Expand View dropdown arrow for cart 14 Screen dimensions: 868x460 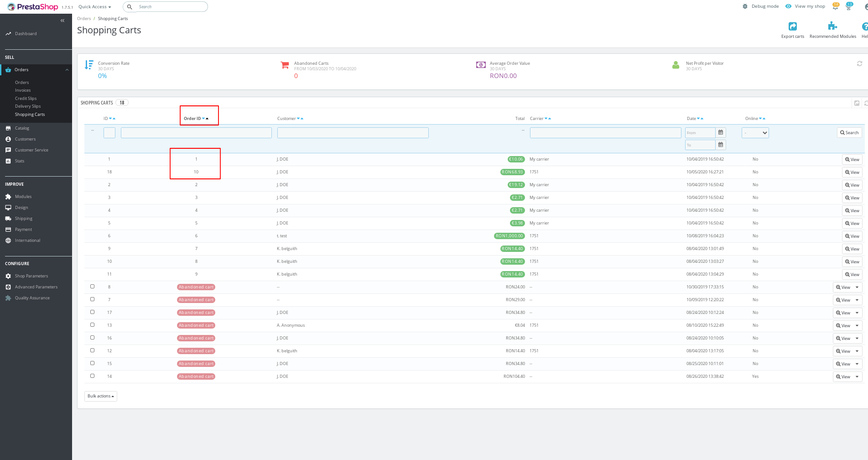(857, 377)
